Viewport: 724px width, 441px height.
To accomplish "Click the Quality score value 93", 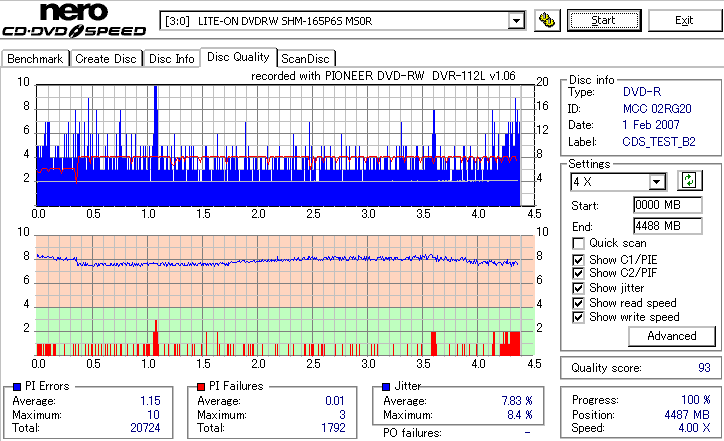I will coord(704,368).
